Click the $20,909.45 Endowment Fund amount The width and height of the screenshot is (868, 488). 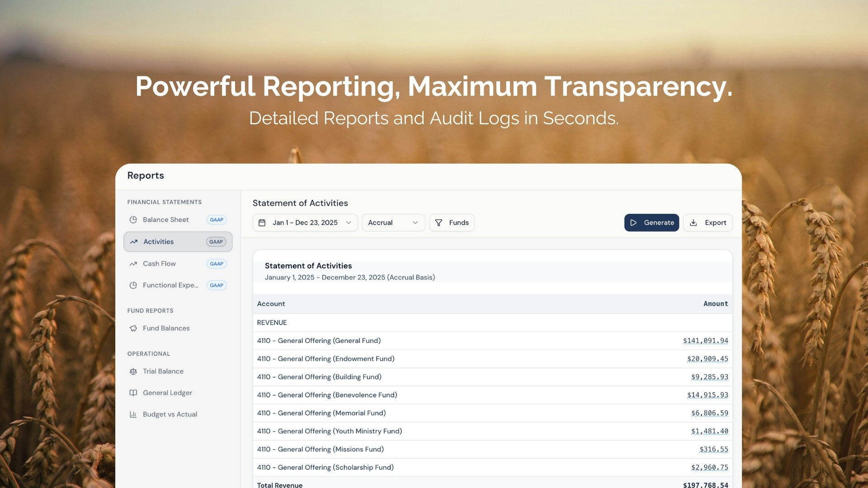tap(707, 359)
